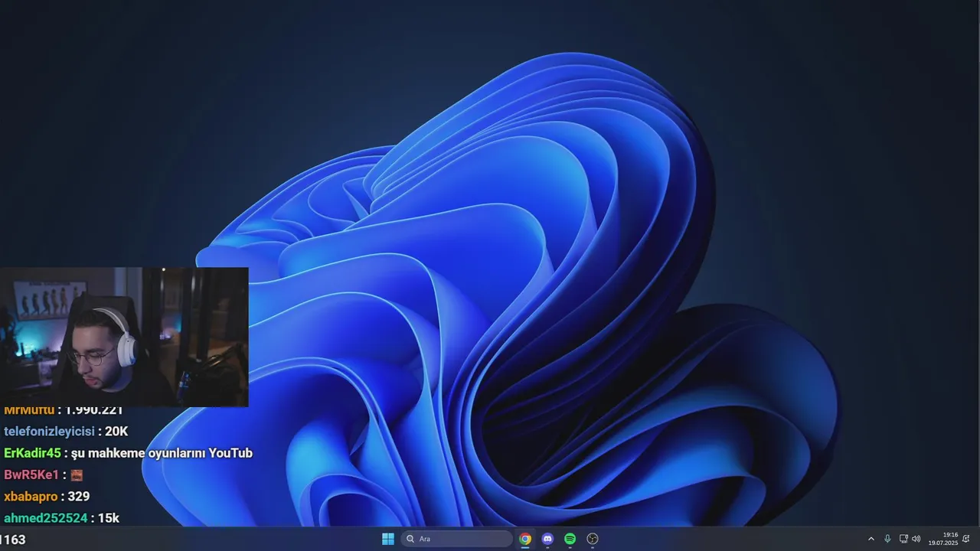Image resolution: width=980 pixels, height=551 pixels.
Task: Click the 'şu mahkeme oyunlarını YouTub' message
Action: pos(162,453)
